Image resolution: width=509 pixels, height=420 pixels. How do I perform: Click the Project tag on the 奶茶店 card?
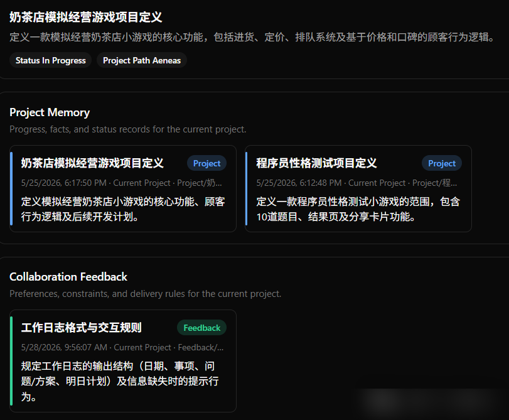point(206,163)
